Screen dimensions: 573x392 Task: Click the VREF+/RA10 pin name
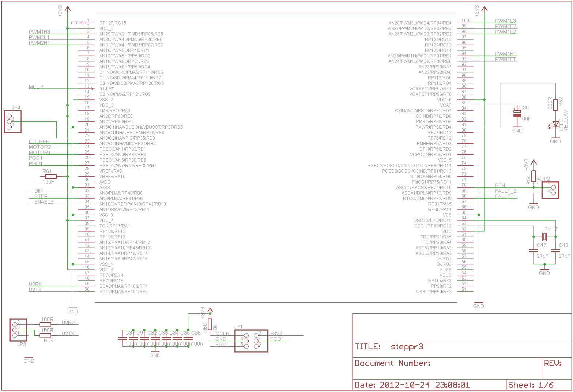click(112, 176)
